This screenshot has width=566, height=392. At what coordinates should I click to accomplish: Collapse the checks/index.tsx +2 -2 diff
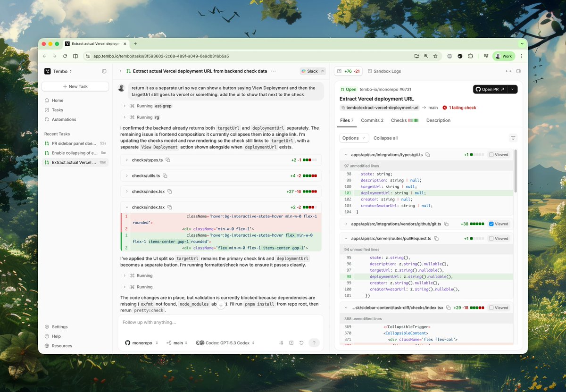pos(127,207)
